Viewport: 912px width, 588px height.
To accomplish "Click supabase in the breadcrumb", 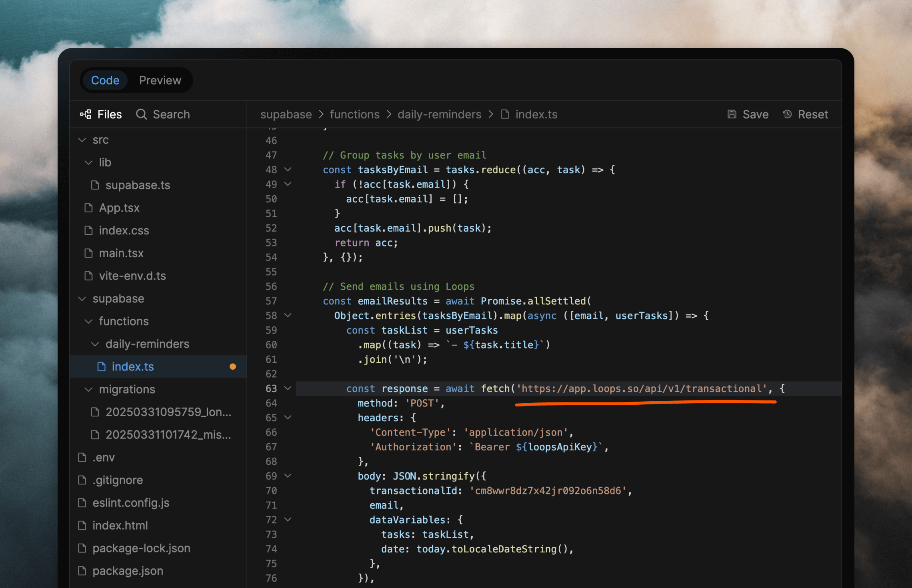I will 286,114.
